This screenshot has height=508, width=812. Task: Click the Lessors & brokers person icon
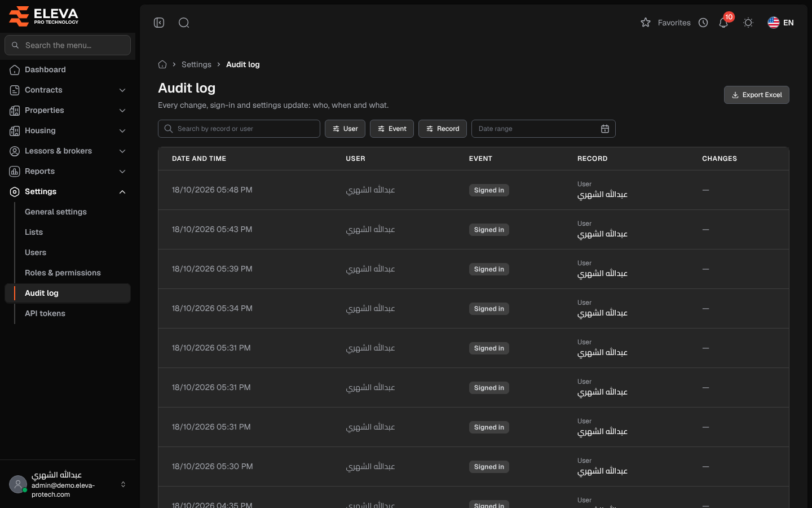click(x=15, y=151)
